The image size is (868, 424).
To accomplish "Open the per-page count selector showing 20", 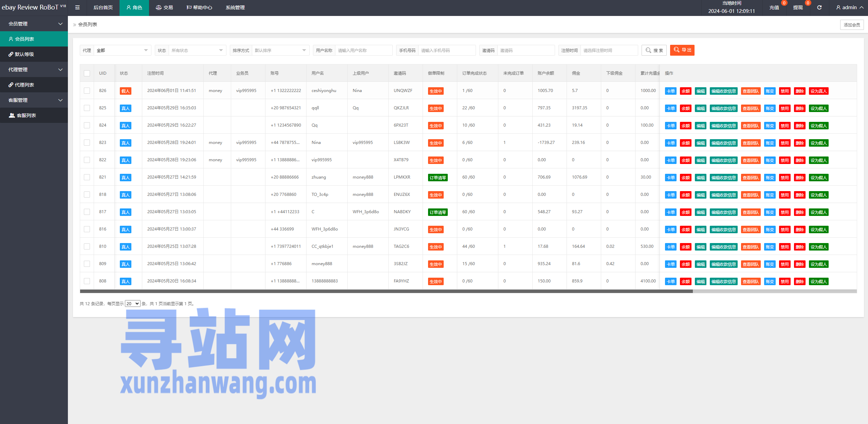I will (x=132, y=303).
